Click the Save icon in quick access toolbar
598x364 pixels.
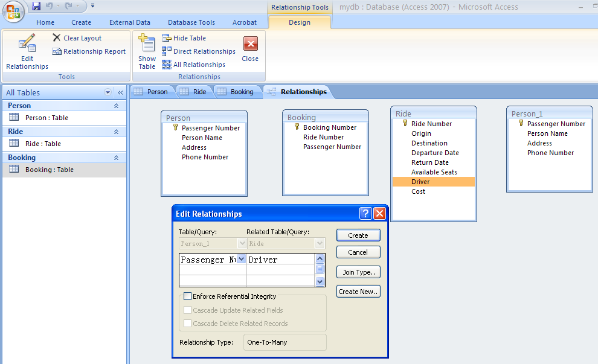coord(36,6)
